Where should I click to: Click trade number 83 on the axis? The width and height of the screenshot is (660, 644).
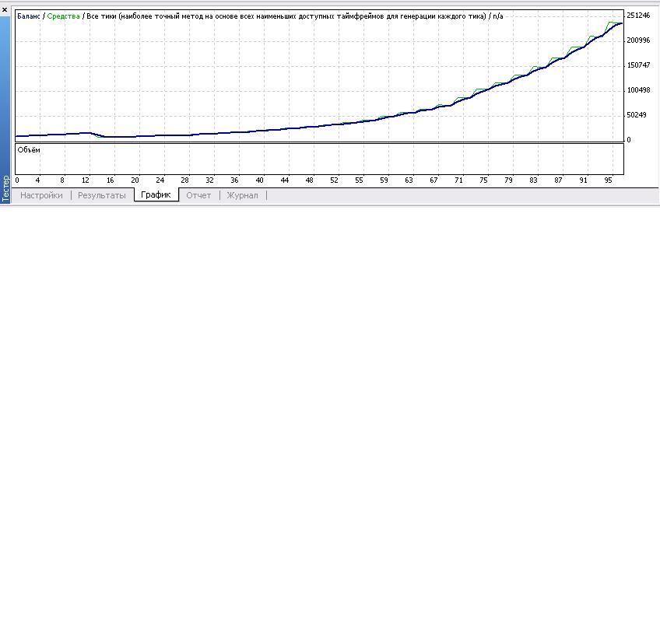(533, 180)
